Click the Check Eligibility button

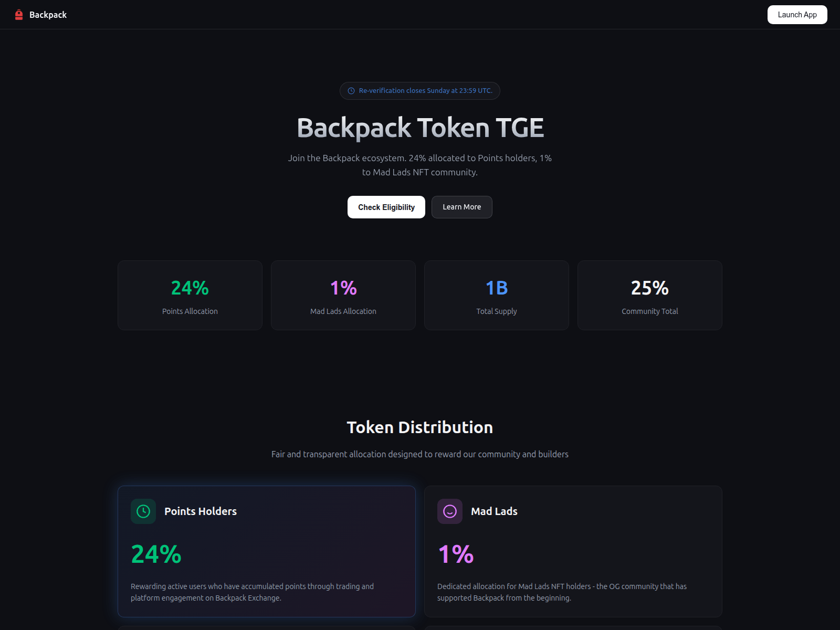pyautogui.click(x=386, y=207)
